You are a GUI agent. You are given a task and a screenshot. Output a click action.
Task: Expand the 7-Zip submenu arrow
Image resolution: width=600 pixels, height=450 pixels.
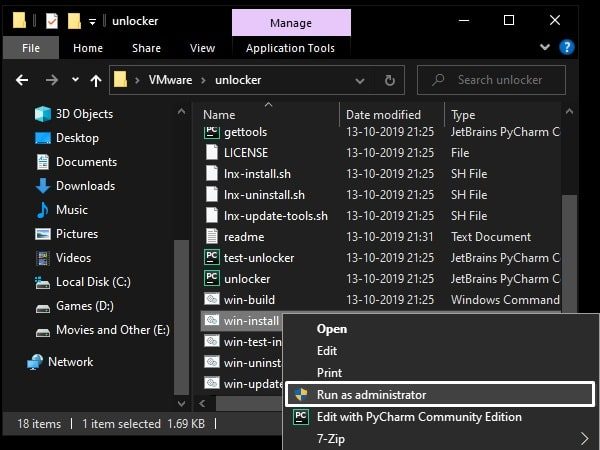click(x=584, y=438)
